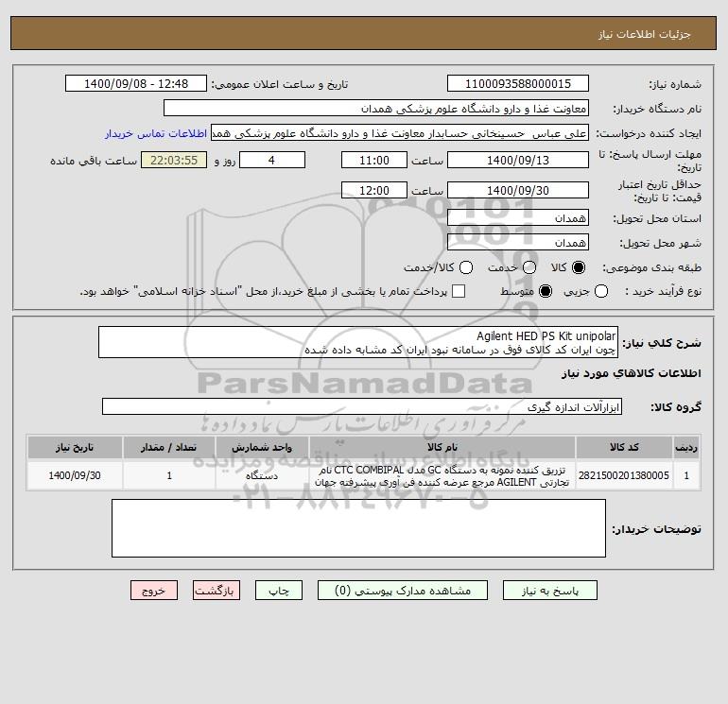Click the اطلاعات کالاهای مورد نیاز heading
The image size is (728, 704).
point(631,373)
